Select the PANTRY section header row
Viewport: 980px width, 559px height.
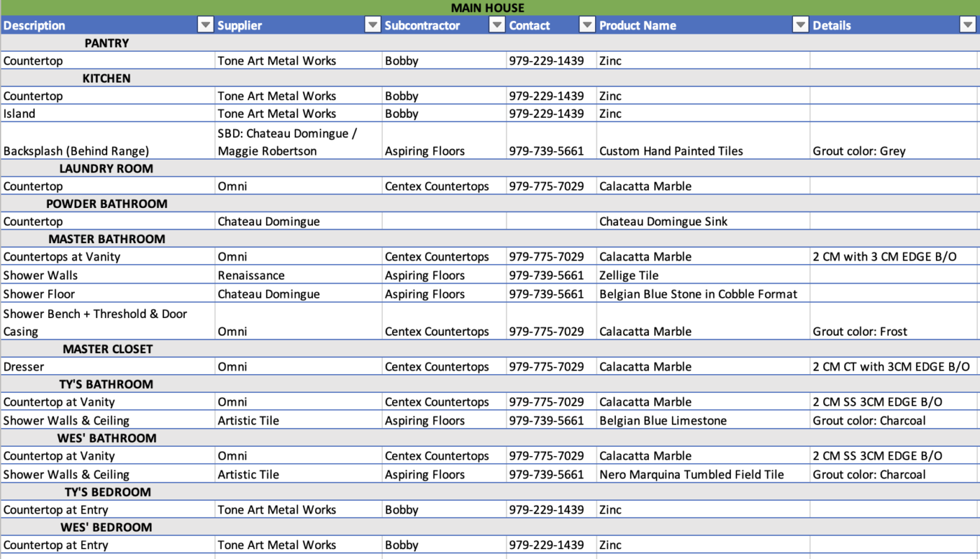click(x=489, y=43)
